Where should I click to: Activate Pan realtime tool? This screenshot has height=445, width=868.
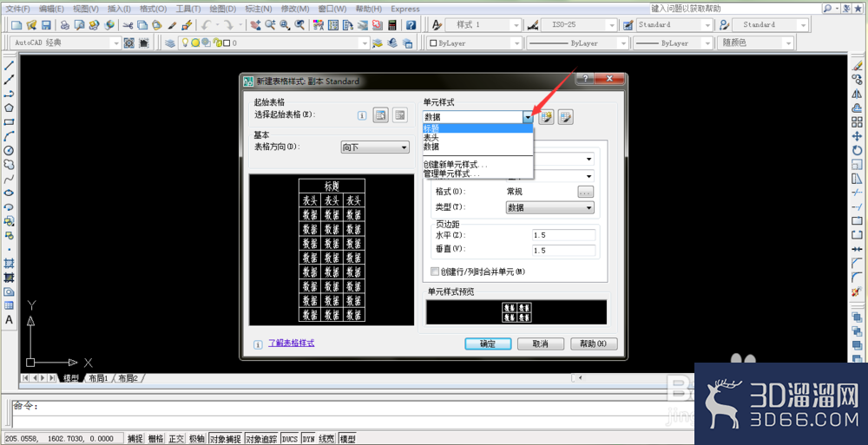255,25
